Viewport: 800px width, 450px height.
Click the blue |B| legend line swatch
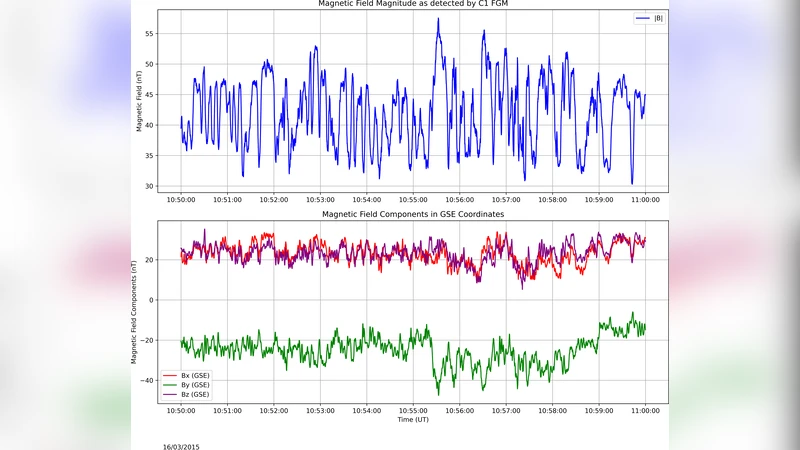click(x=642, y=19)
